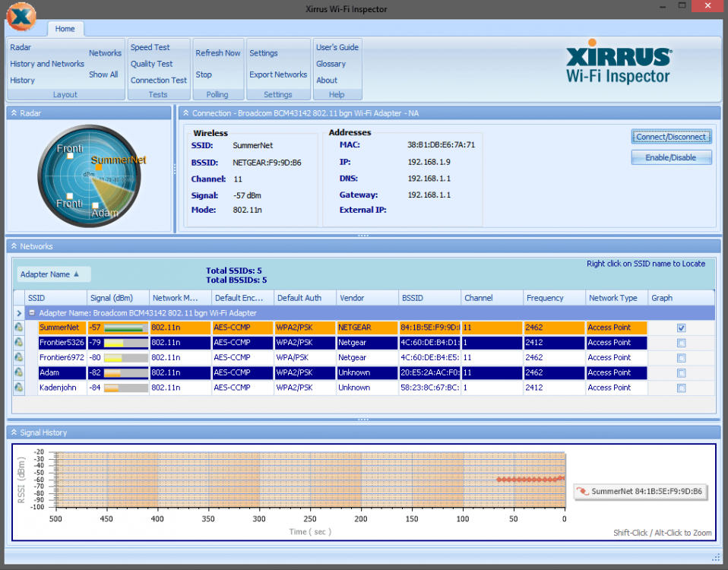
Task: Click the network icon beside Frontier6972 row
Action: [x=18, y=357]
